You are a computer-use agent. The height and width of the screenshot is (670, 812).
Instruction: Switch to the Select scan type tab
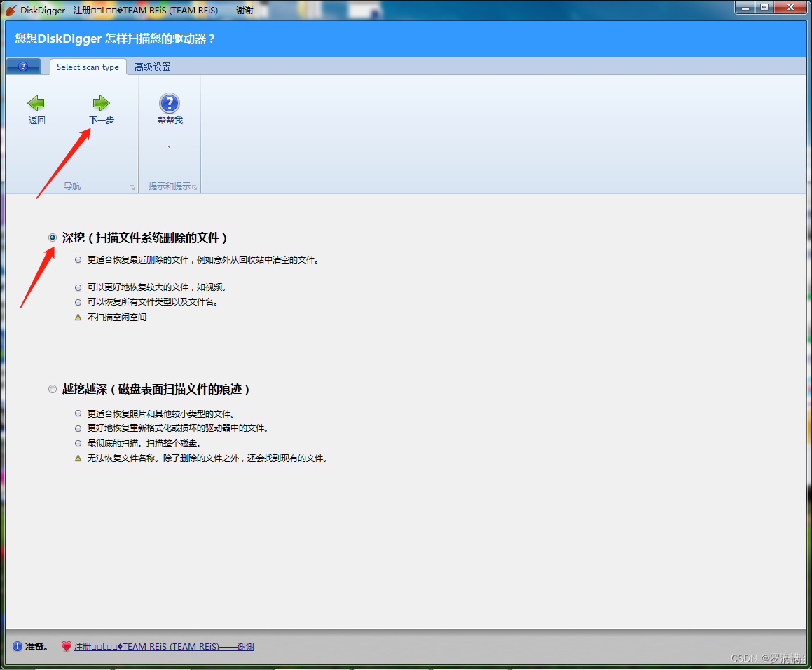[88, 67]
